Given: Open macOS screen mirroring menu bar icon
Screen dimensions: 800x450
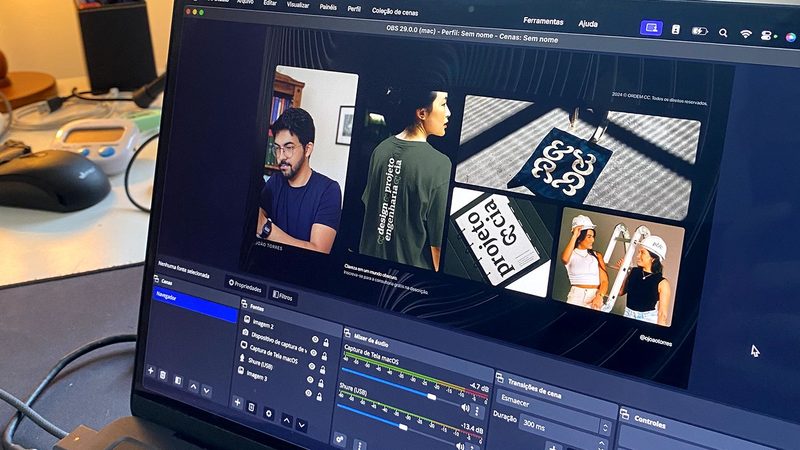Looking at the screenshot, I should (652, 28).
